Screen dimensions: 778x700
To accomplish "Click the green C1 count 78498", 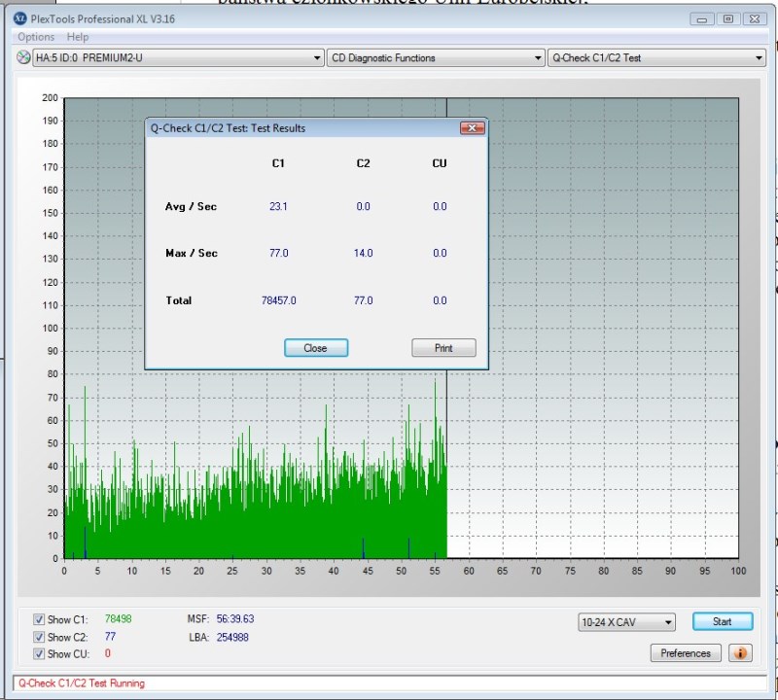I will (118, 618).
